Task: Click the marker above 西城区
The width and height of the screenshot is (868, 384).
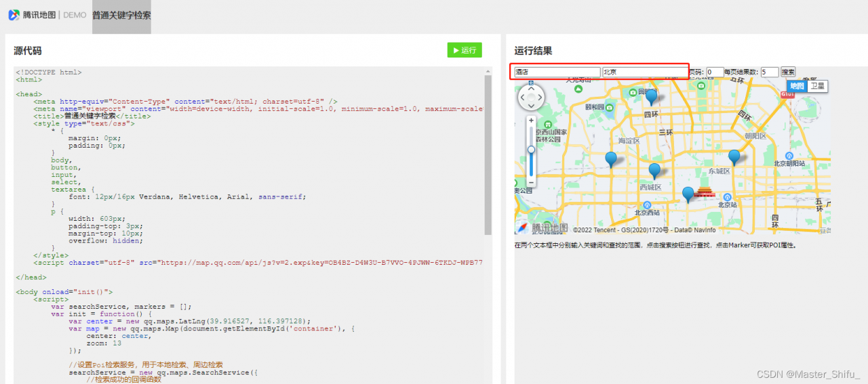Action: [654, 171]
